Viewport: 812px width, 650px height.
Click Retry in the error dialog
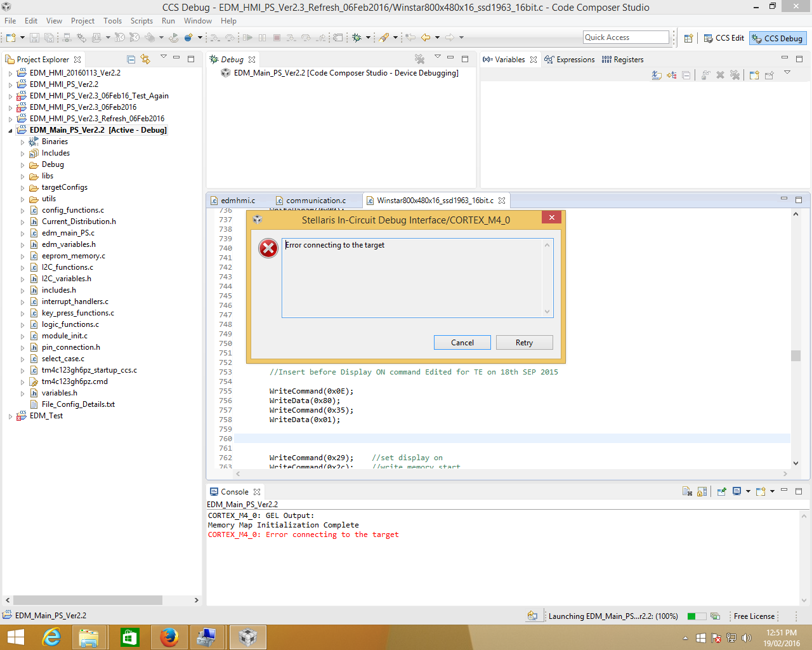tap(525, 343)
